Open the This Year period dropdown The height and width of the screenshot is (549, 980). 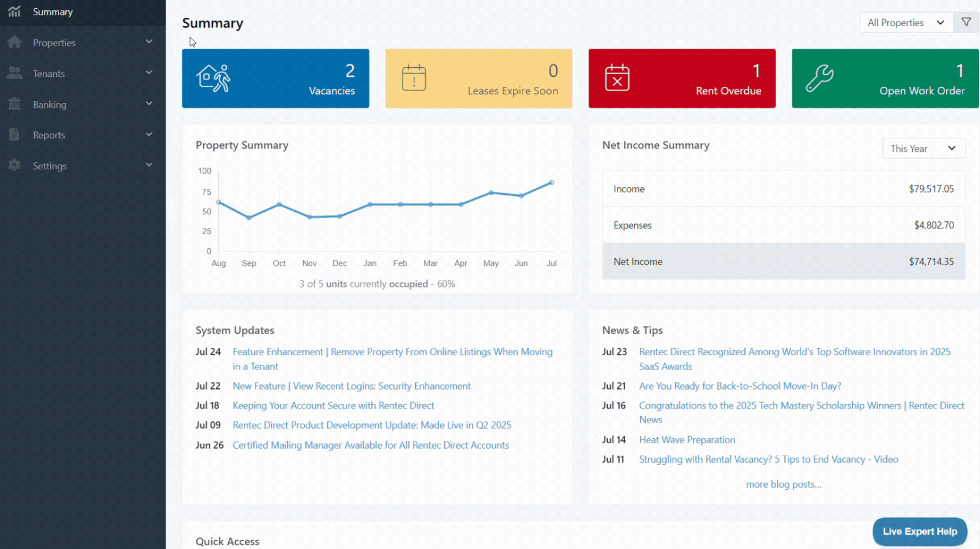(x=923, y=149)
